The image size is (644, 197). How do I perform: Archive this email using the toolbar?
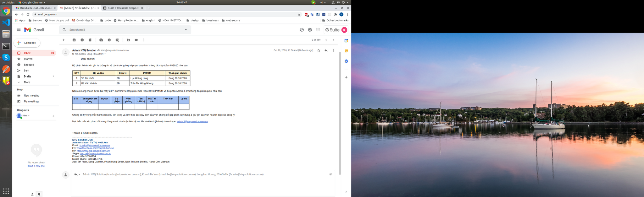click(74, 40)
